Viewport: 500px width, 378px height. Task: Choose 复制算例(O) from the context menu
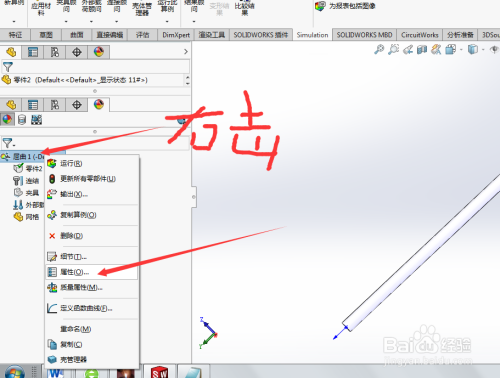pos(92,215)
